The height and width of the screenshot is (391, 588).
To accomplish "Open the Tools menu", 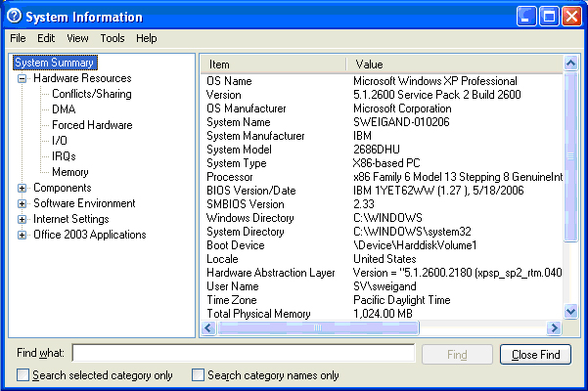I will tap(113, 38).
